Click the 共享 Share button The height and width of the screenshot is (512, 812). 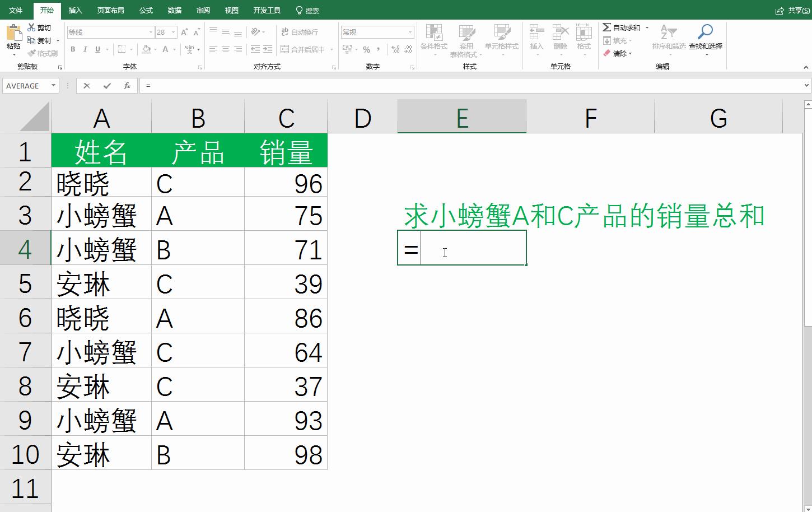tap(792, 10)
